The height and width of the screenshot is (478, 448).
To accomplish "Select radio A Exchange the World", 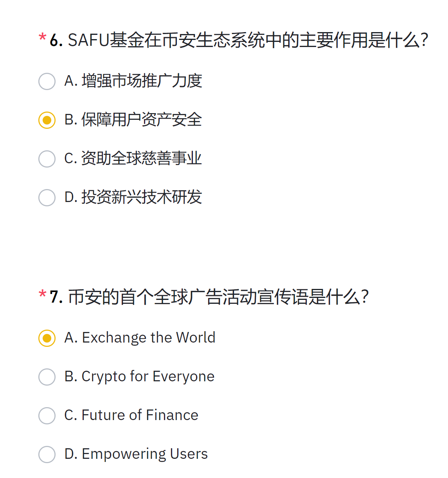I will click(x=47, y=338).
